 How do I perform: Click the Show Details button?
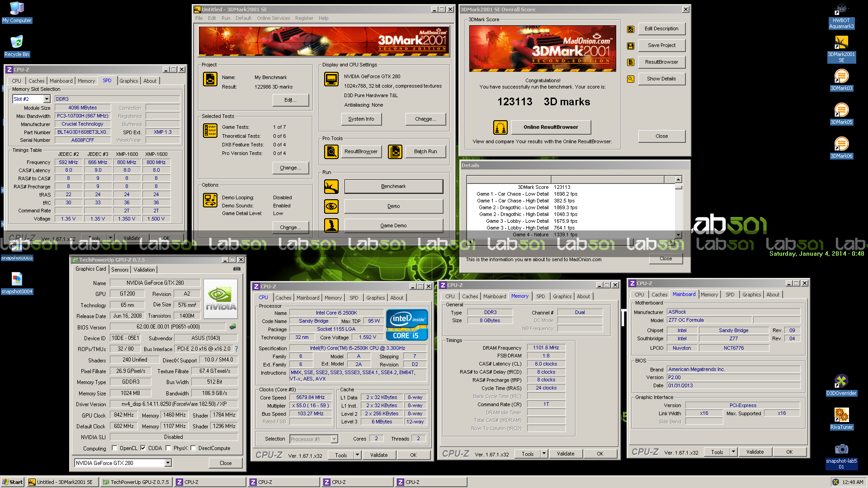pos(661,79)
